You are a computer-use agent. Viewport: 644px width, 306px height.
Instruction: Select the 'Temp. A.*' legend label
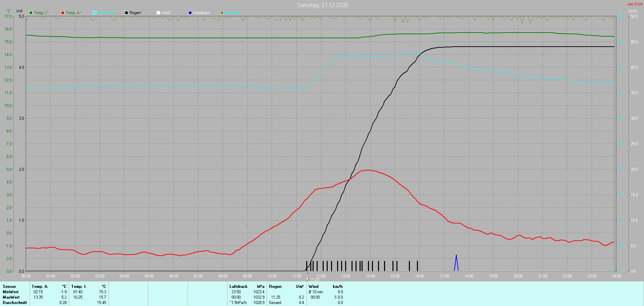(x=74, y=13)
